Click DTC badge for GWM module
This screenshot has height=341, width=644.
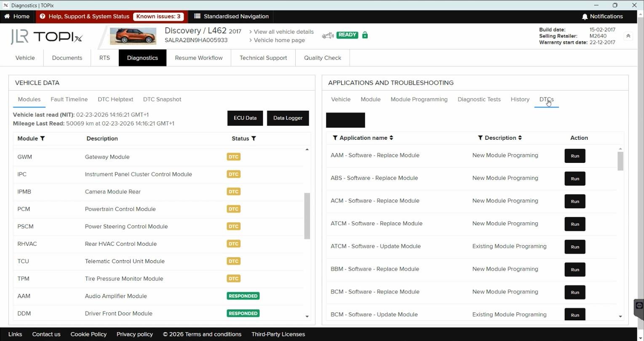[x=233, y=157]
